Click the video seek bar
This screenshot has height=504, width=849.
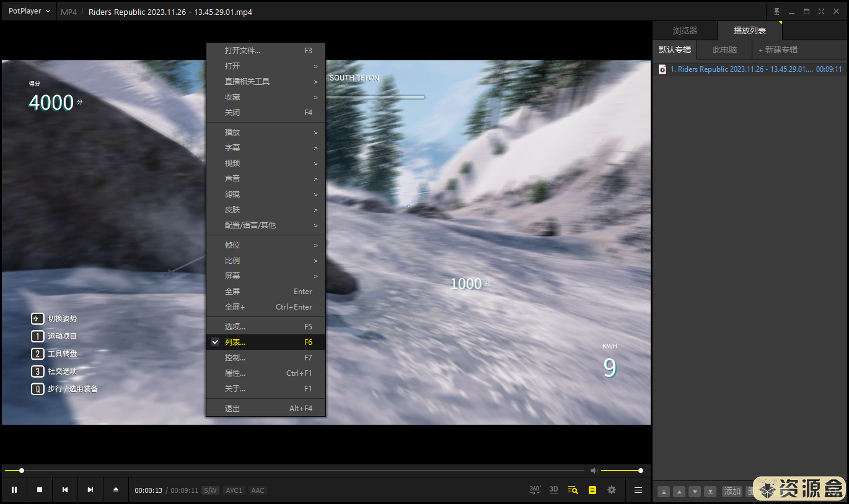tap(294, 471)
